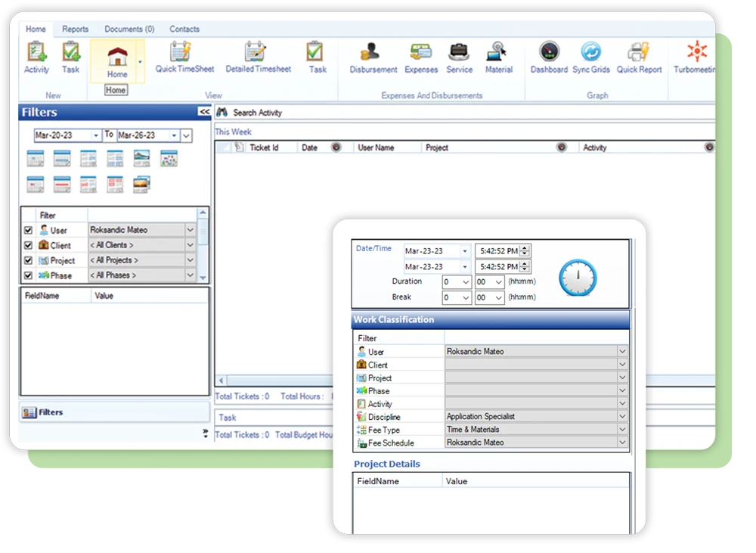Click the Sync Grids icon
This screenshot has width=756, height=553.
click(x=590, y=51)
